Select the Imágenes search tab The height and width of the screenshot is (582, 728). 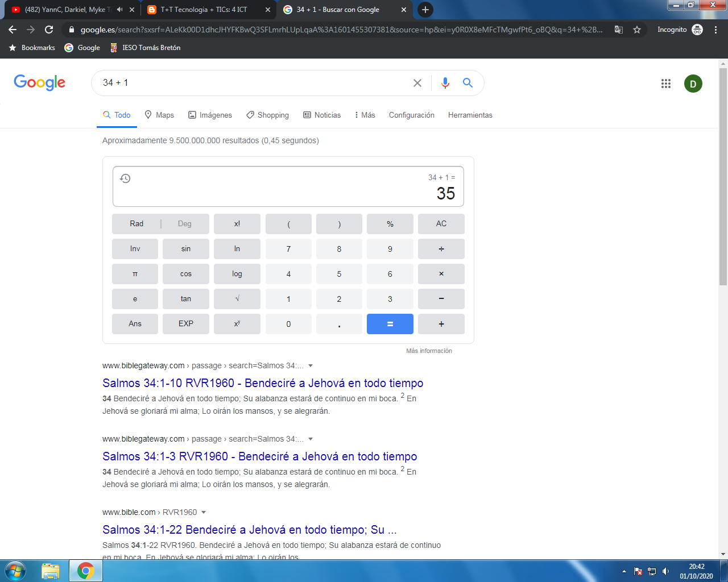click(210, 115)
